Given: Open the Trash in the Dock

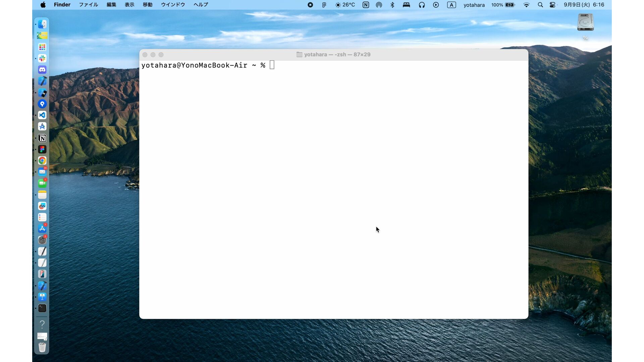Looking at the screenshot, I should coord(42,347).
